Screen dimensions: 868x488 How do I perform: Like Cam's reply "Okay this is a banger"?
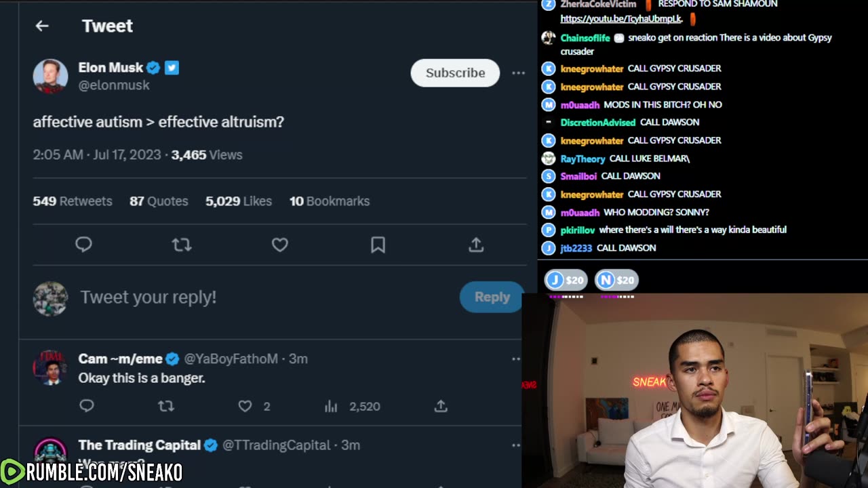tap(245, 406)
